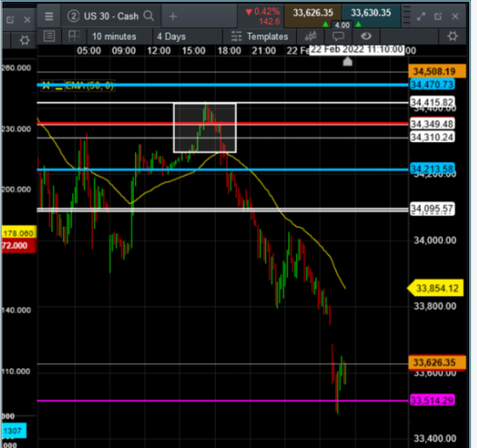This screenshot has width=477, height=448.
Task: Click the buy price 33,630.35 button
Action: pos(371,15)
